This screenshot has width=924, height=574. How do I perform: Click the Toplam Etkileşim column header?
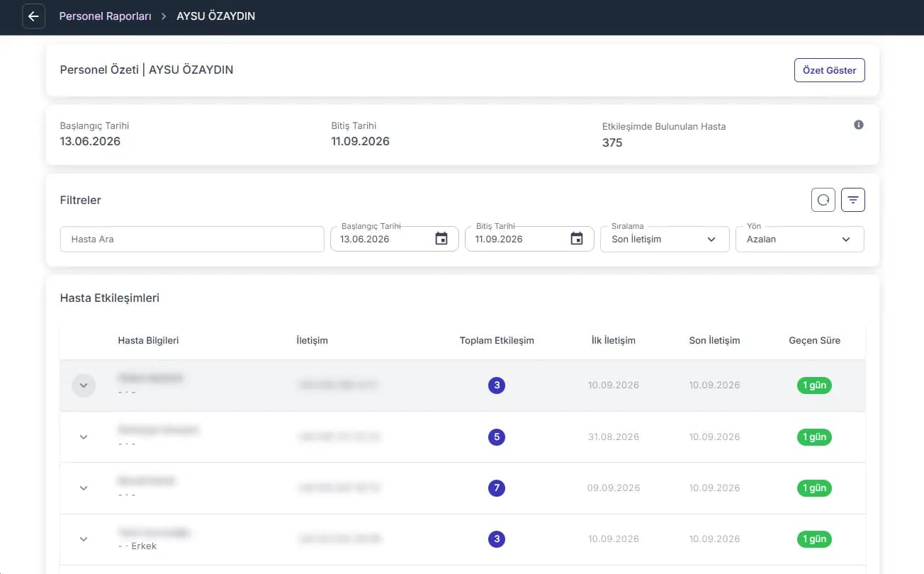click(497, 340)
